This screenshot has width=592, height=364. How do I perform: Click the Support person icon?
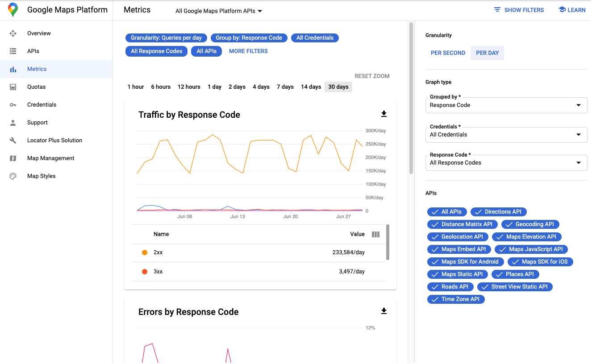pyautogui.click(x=13, y=122)
